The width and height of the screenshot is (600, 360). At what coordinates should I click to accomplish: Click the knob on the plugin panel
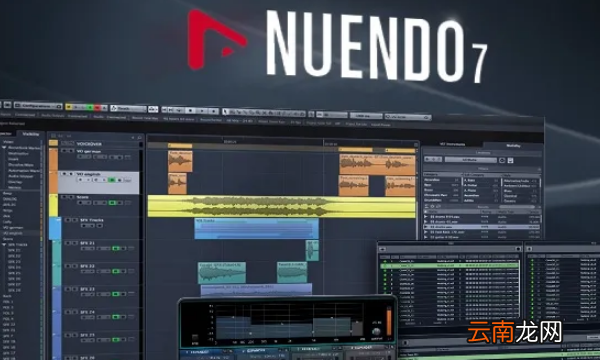coord(377,331)
